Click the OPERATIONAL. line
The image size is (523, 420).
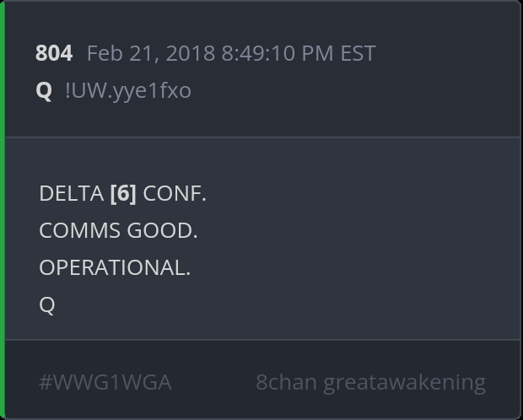(115, 267)
